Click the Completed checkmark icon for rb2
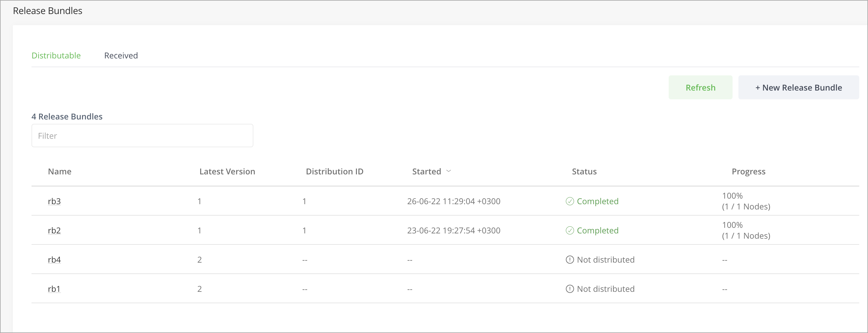The height and width of the screenshot is (333, 868). [x=569, y=230]
